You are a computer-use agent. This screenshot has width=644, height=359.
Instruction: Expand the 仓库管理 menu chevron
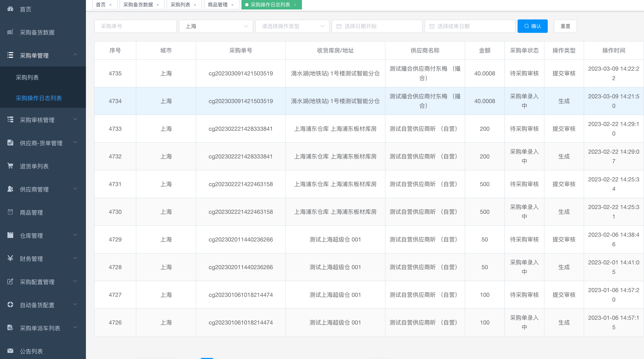tap(75, 235)
